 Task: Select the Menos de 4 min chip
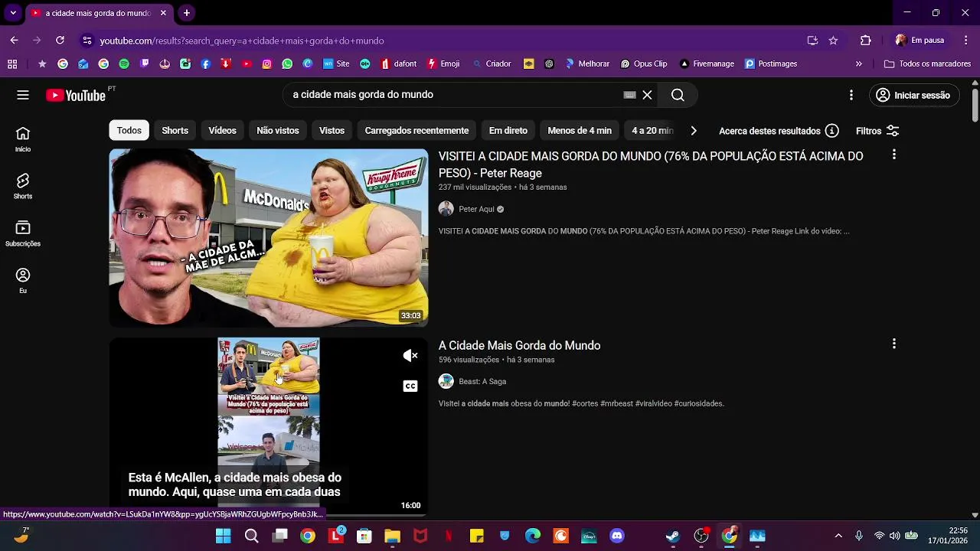pyautogui.click(x=580, y=131)
